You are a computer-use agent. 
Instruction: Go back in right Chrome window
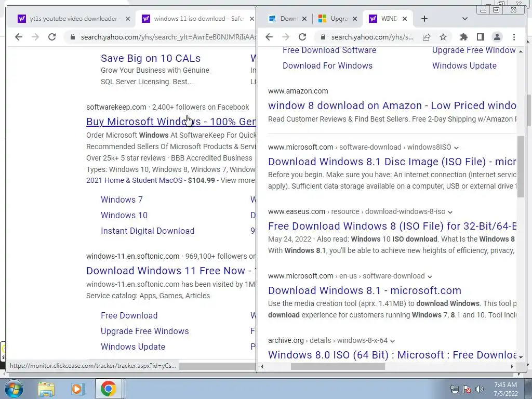[x=269, y=37]
